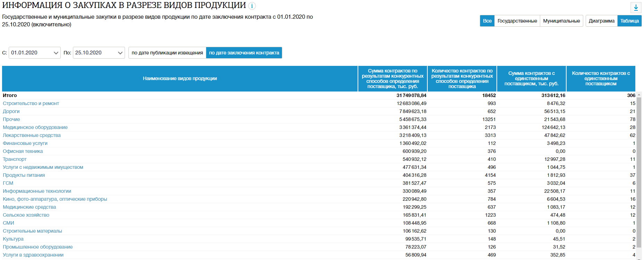Viewport: 644px width, 260px height.
Task: Open the end date dropdown 25.10.2020
Action: [x=99, y=53]
